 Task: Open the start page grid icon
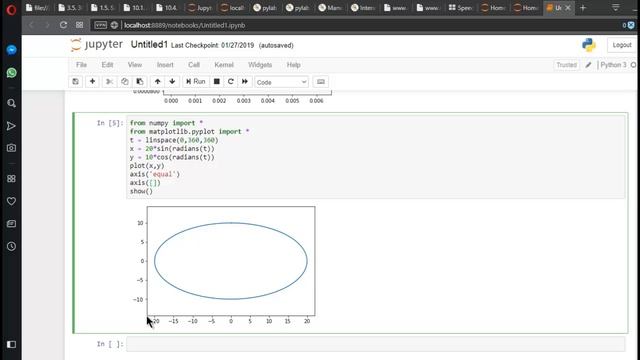[x=80, y=25]
